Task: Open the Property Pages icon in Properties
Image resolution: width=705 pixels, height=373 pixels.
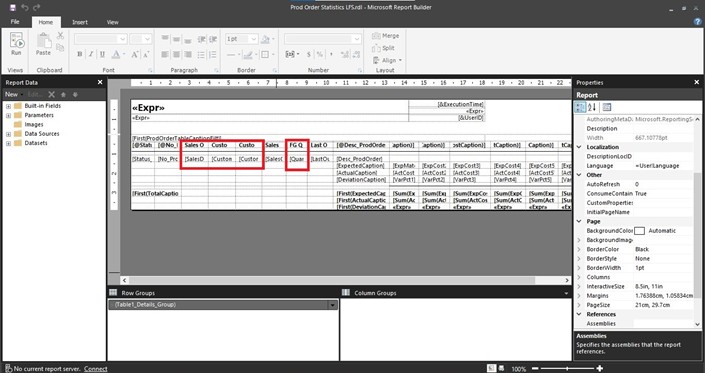Action: pos(607,107)
